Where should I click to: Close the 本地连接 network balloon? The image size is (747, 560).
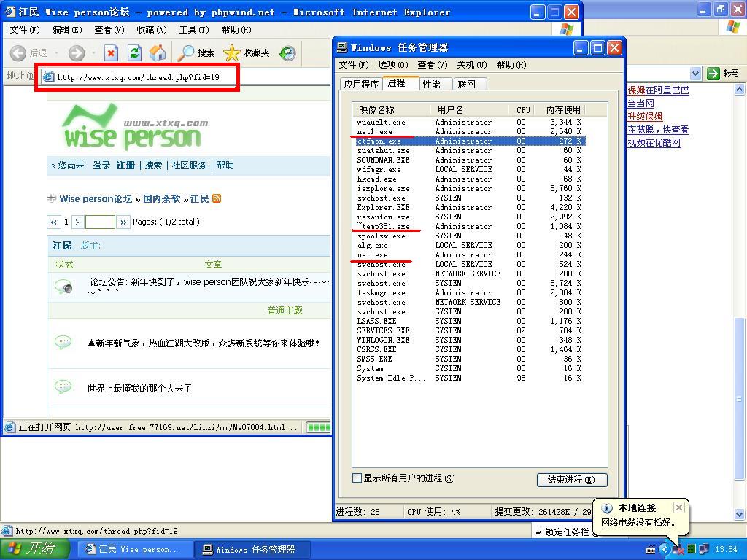[x=679, y=507]
